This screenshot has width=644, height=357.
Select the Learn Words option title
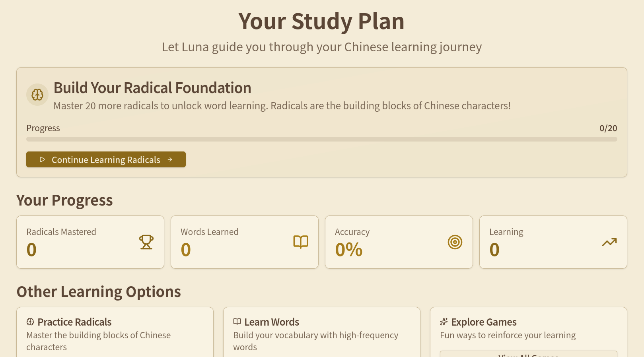[272, 322]
